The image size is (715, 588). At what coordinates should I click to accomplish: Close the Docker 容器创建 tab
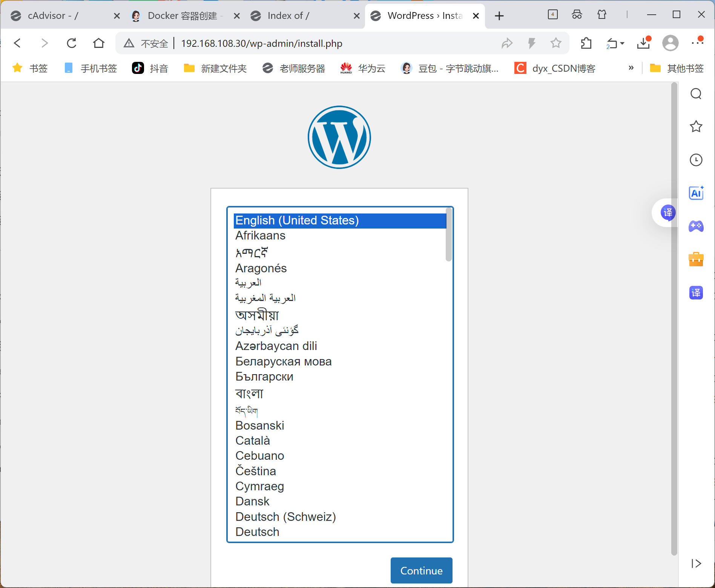click(237, 16)
